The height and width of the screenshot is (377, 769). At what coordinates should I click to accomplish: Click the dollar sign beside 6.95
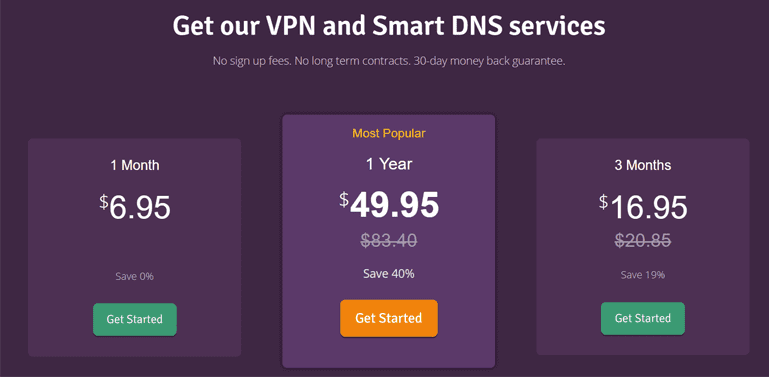(104, 202)
